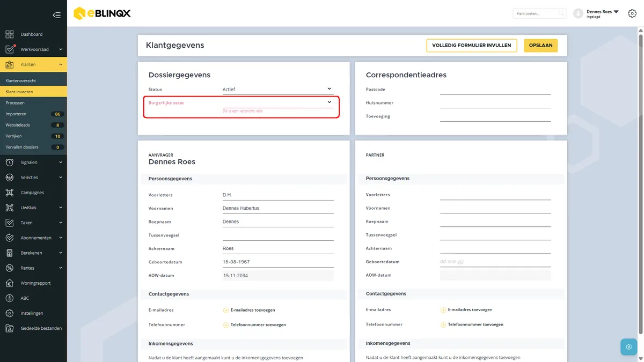Click the Postcode input field
Screen dimensions: 644x362
point(495,90)
